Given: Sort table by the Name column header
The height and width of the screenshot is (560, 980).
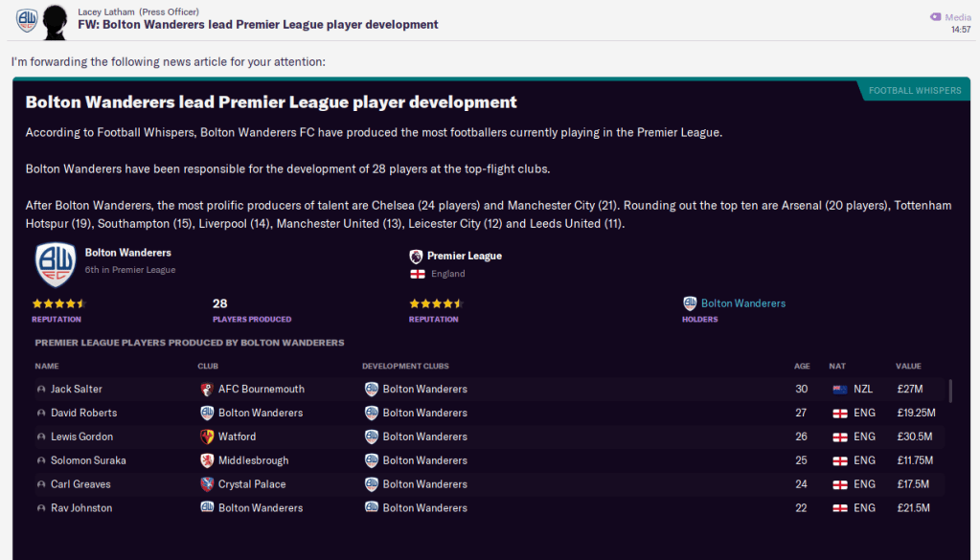Looking at the screenshot, I should 47,367.
